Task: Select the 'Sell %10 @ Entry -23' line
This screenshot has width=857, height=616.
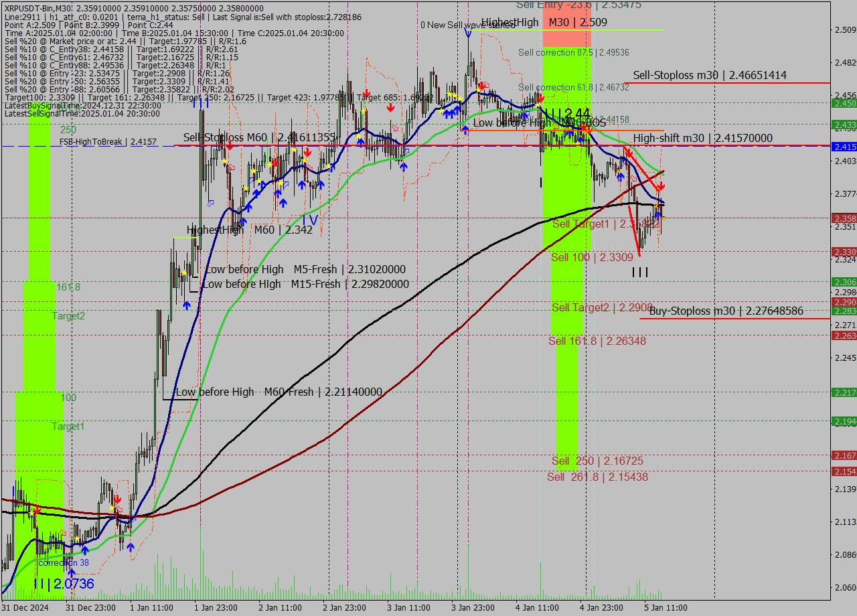Action: point(116,73)
